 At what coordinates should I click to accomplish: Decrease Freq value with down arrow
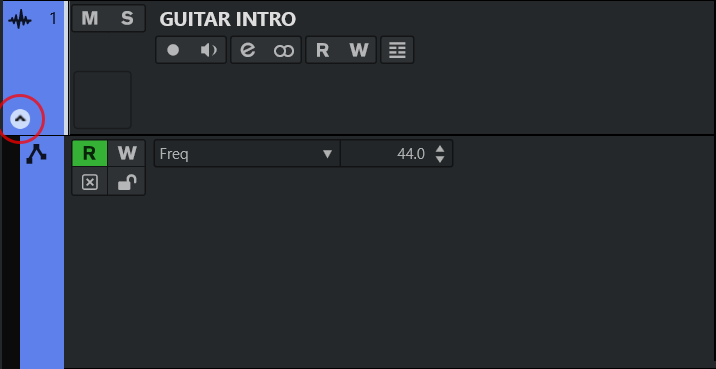[440, 159]
